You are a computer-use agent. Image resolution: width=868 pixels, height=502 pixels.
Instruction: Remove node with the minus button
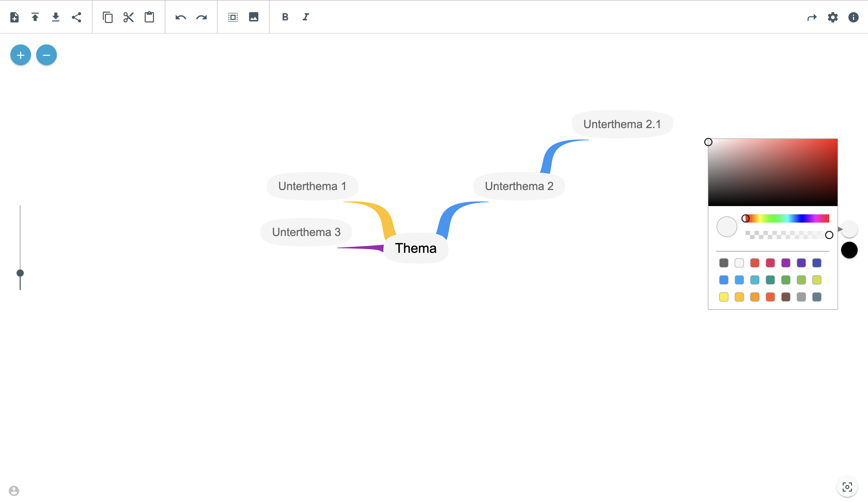coord(47,55)
